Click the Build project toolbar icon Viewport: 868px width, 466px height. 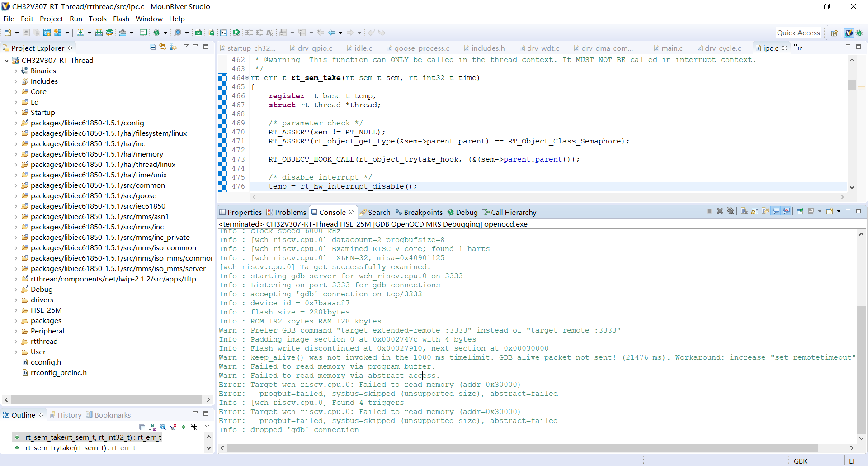(x=80, y=33)
